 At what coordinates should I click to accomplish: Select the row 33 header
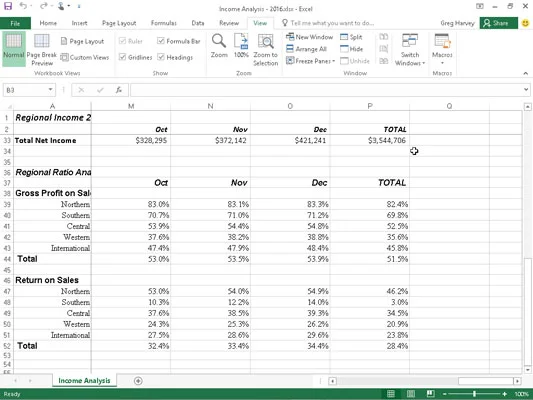pyautogui.click(x=7, y=140)
